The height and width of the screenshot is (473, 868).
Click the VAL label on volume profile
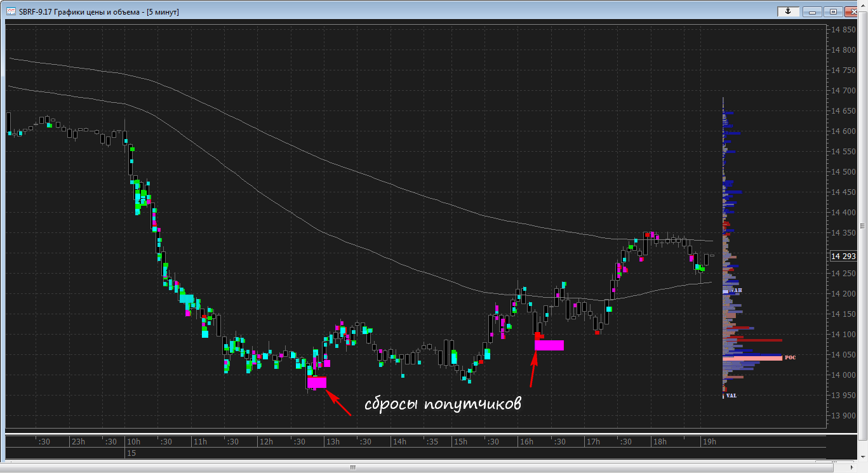pos(731,396)
